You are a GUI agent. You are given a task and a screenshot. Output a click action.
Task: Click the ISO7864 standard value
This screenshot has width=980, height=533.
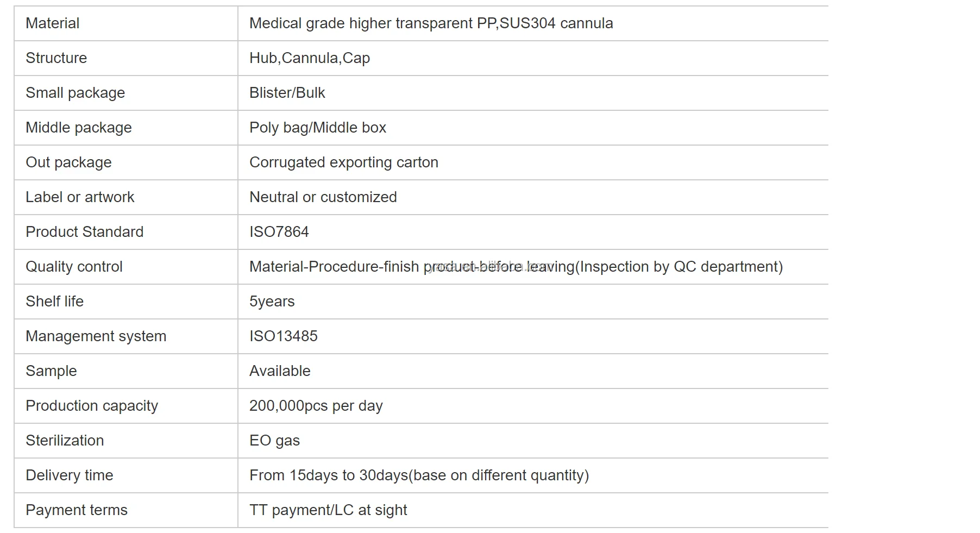279,232
